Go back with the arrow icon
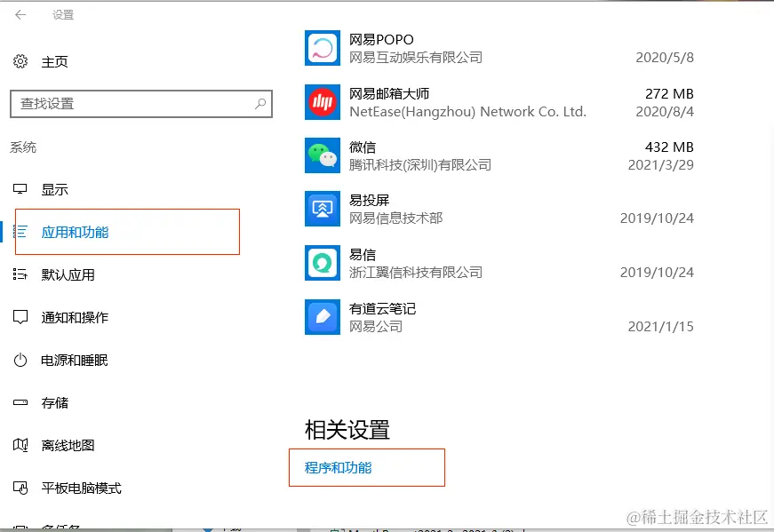The height and width of the screenshot is (532, 774). click(20, 15)
